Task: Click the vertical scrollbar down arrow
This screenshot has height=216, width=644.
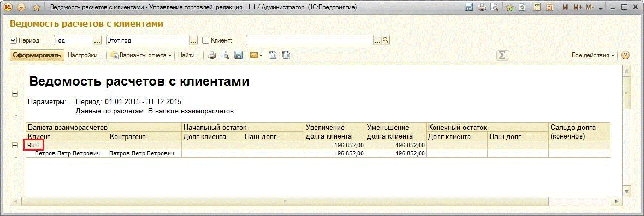Action: (627, 191)
